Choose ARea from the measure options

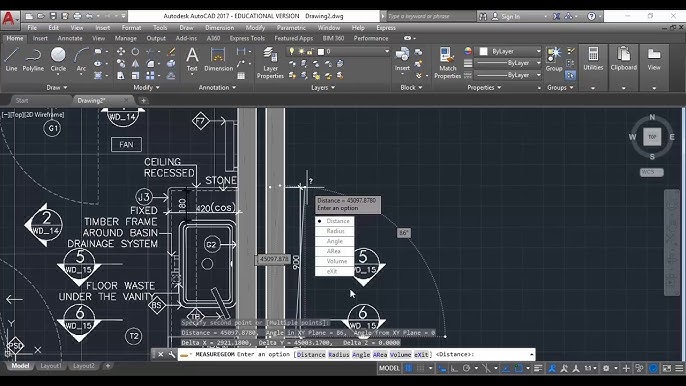(x=335, y=251)
